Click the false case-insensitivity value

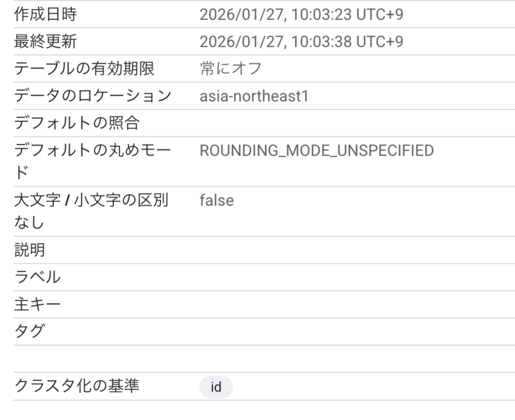(x=217, y=200)
